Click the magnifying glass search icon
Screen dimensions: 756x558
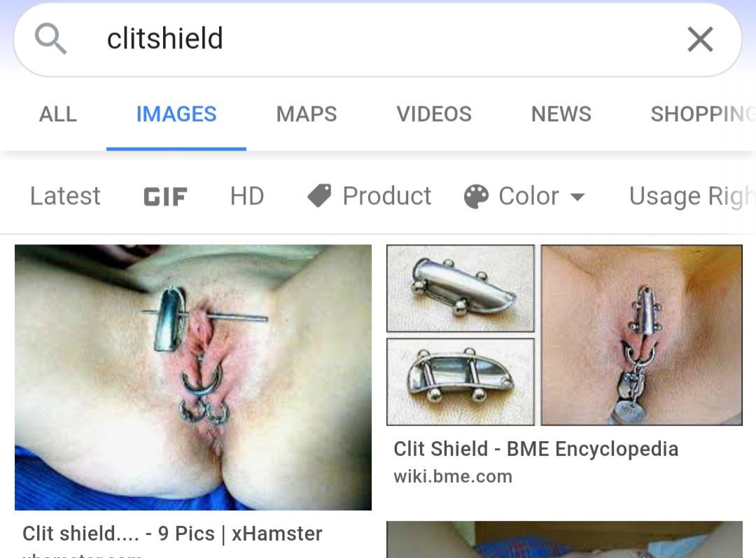[x=50, y=39]
